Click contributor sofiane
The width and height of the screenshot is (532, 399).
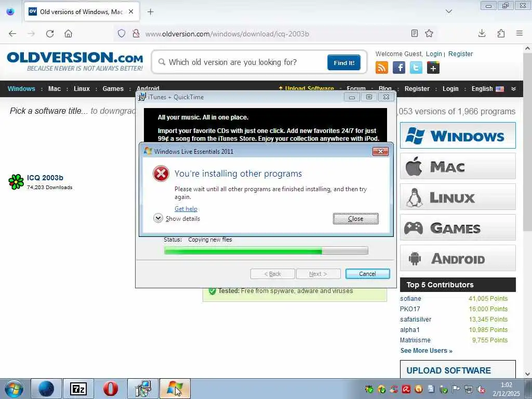tap(410, 299)
